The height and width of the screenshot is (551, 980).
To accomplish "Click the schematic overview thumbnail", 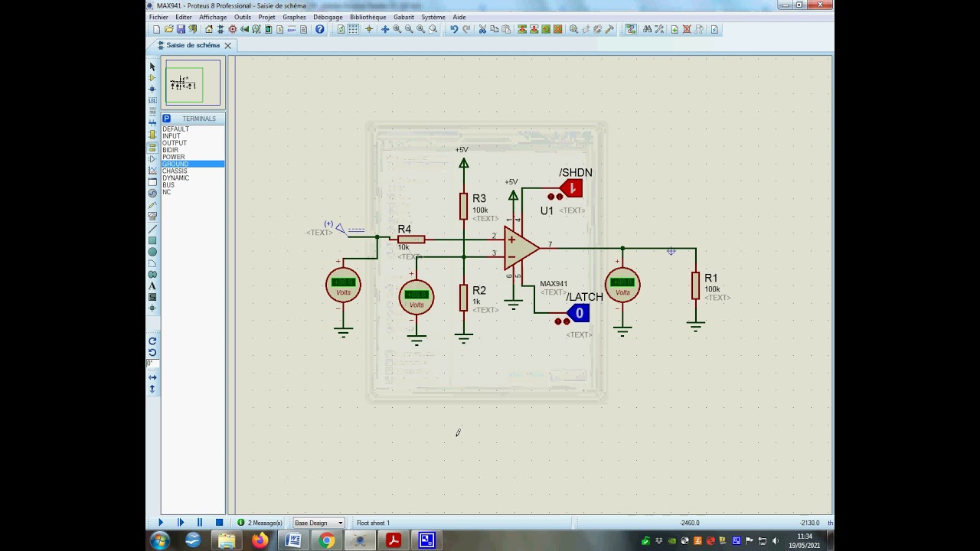I will (x=192, y=83).
